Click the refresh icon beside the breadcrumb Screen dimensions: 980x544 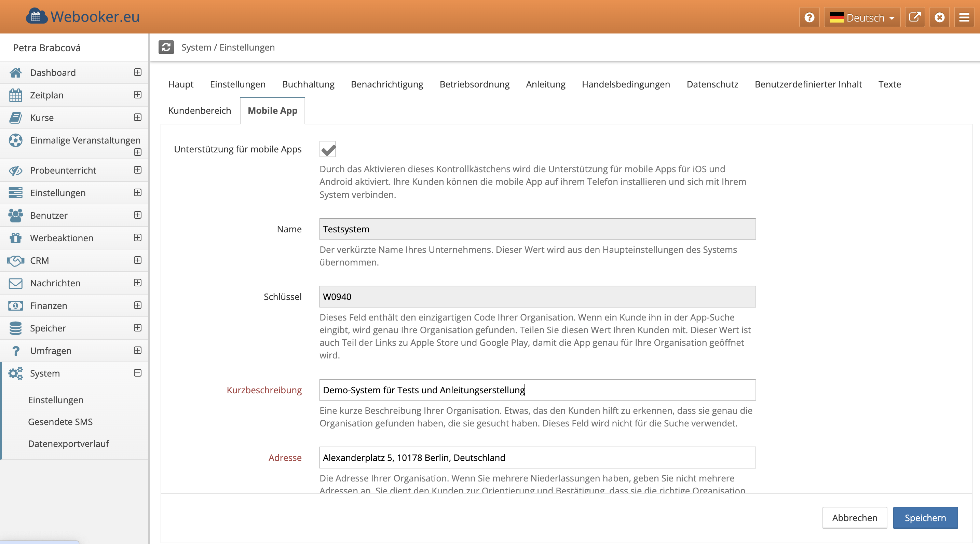click(166, 47)
